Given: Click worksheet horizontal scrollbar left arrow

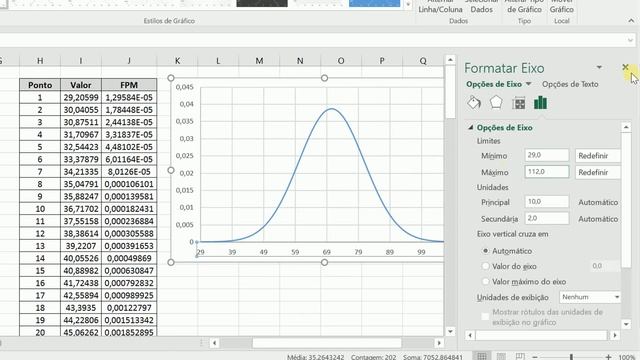Looking at the screenshot, I should [215, 343].
